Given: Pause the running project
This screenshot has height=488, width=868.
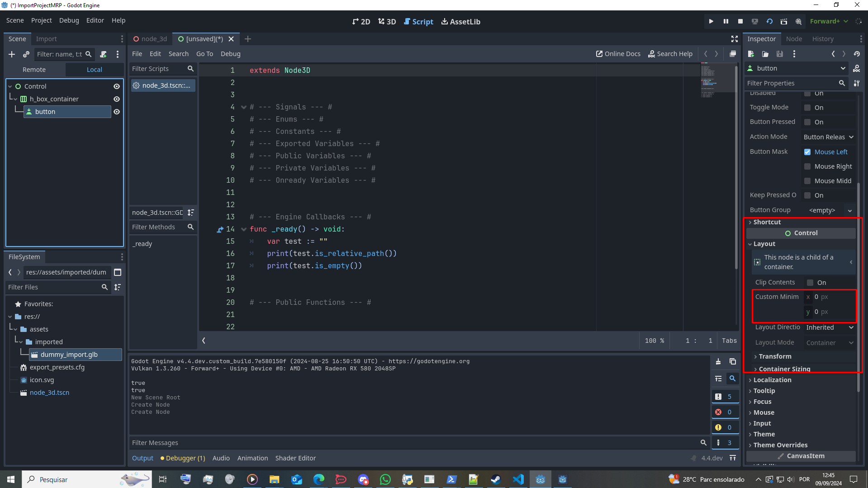Looking at the screenshot, I should 726,21.
